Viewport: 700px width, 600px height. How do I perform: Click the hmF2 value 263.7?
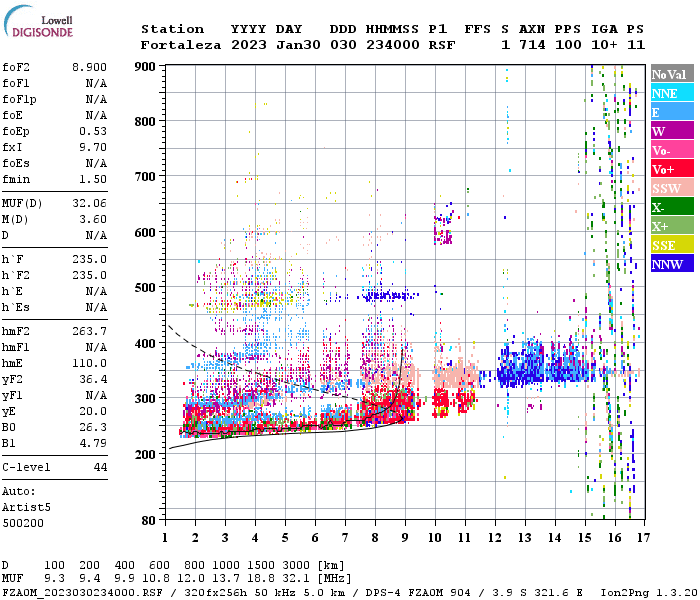(x=89, y=331)
